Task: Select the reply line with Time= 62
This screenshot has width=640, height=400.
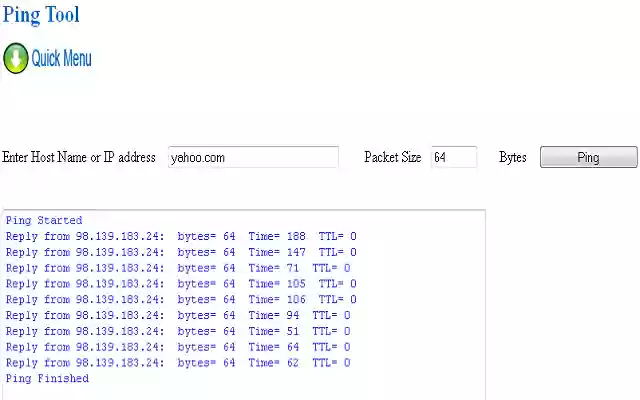Action: 178,363
